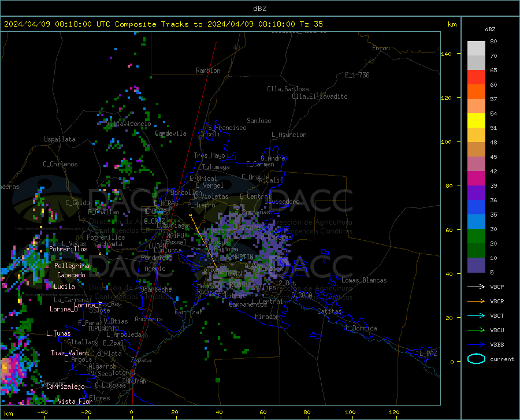
Task: Select the green 20 dBZ color swatch
Action: 476,236
